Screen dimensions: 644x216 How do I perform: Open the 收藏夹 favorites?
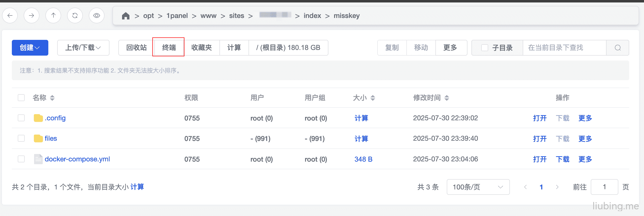click(201, 48)
